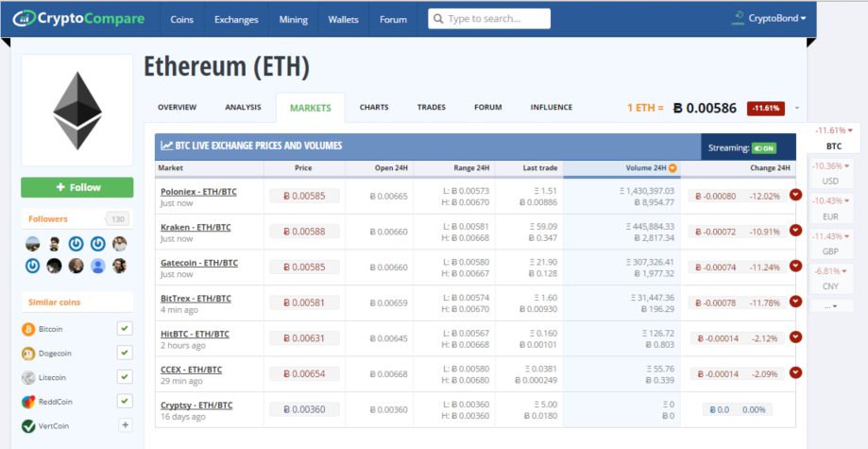Image resolution: width=868 pixels, height=449 pixels.
Task: Click the Litecoin coin icon
Action: point(28,377)
